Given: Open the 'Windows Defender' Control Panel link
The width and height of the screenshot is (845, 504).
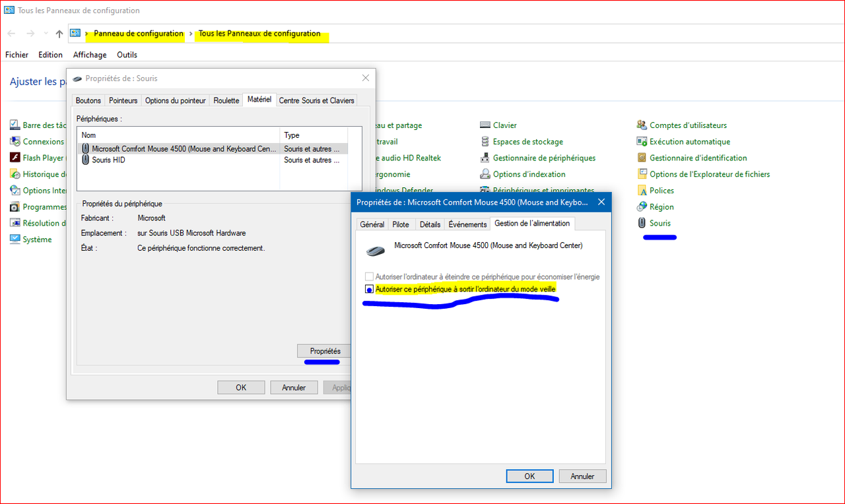Looking at the screenshot, I should (405, 191).
